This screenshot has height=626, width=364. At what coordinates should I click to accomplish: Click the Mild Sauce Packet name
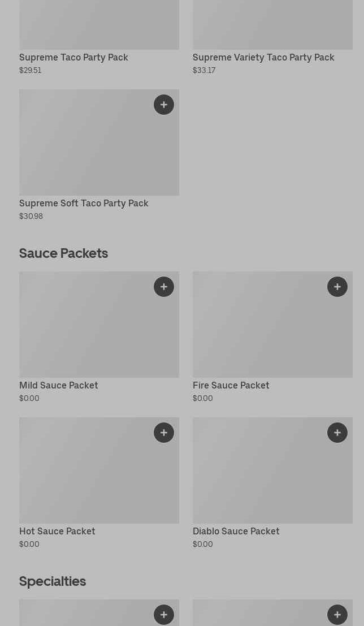click(x=59, y=385)
